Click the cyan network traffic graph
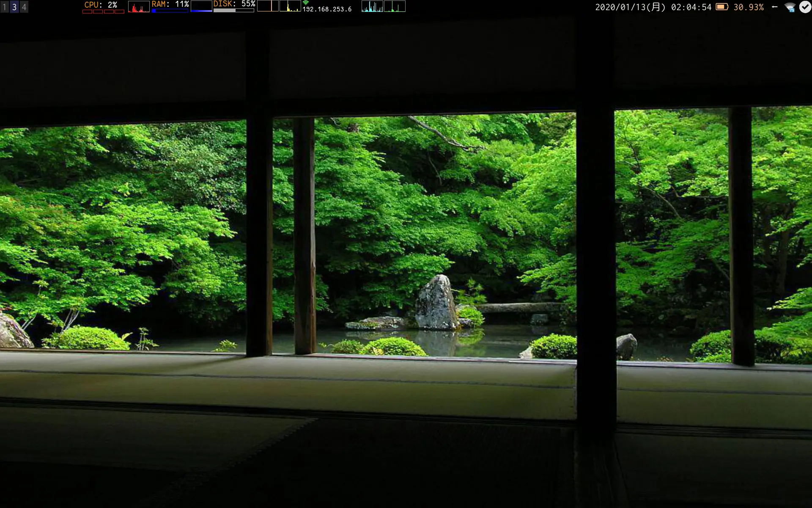Image resolution: width=812 pixels, height=508 pixels. [372, 6]
